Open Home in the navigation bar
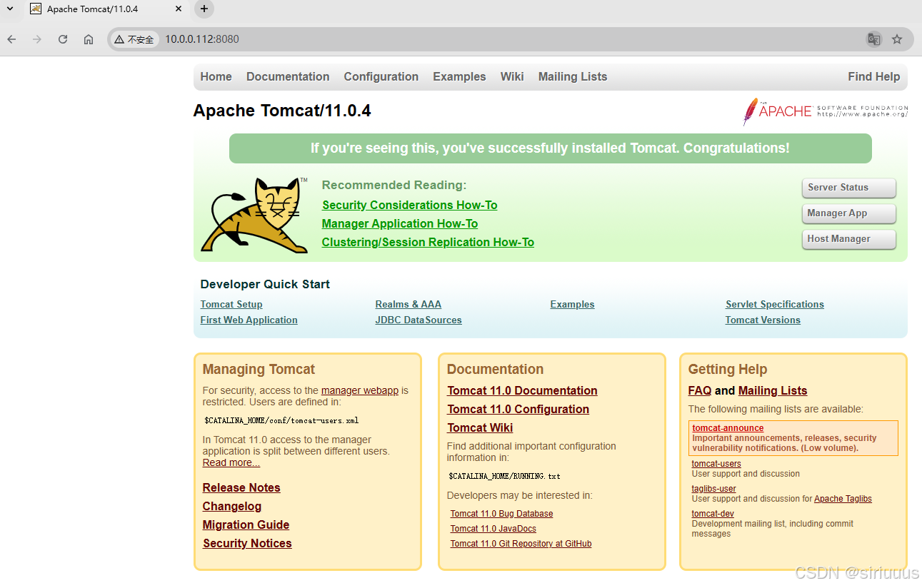Image resolution: width=922 pixels, height=588 pixels. click(x=216, y=76)
